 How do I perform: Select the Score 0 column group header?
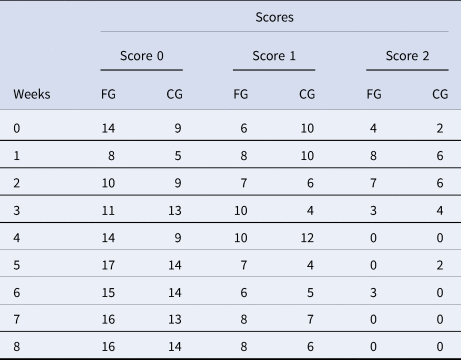tap(142, 56)
